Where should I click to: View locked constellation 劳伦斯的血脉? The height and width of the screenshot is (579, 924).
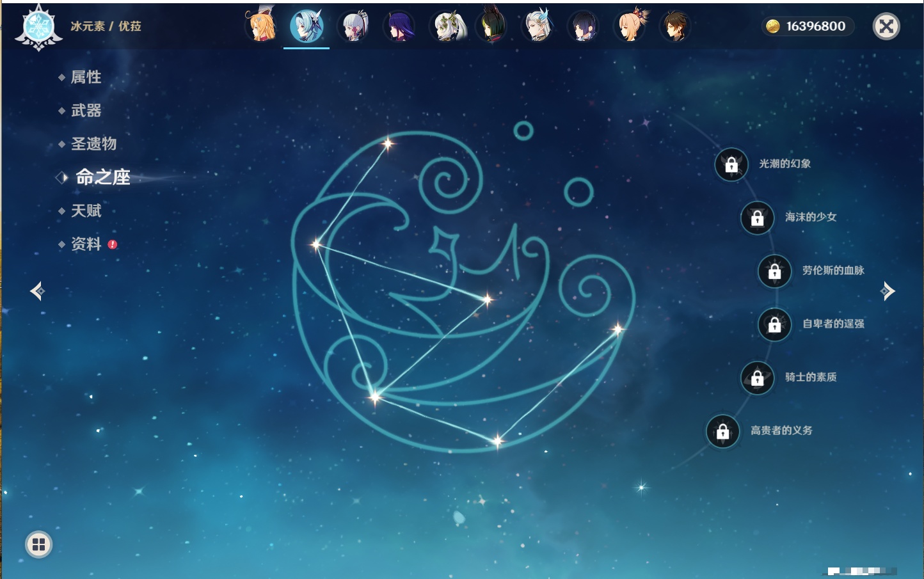pyautogui.click(x=774, y=271)
